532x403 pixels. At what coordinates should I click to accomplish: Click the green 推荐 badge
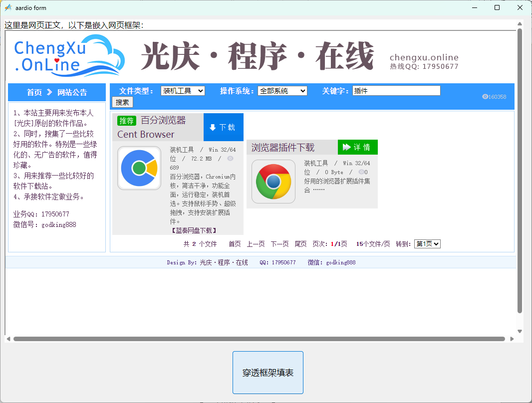click(127, 121)
